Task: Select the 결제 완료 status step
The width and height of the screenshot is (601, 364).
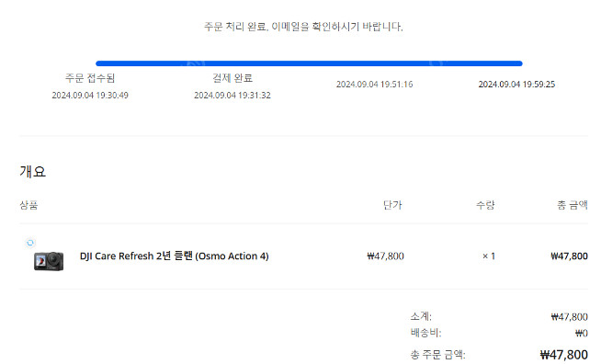Action: [x=232, y=78]
